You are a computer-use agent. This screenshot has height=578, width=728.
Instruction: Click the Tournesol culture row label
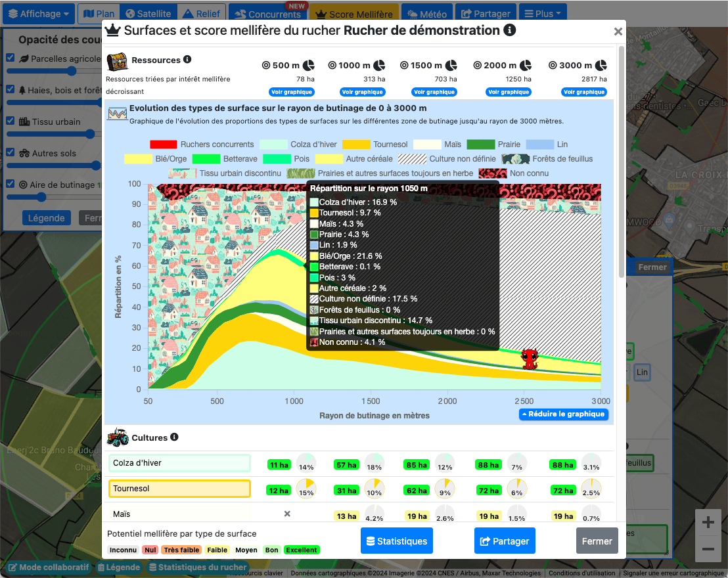point(179,489)
